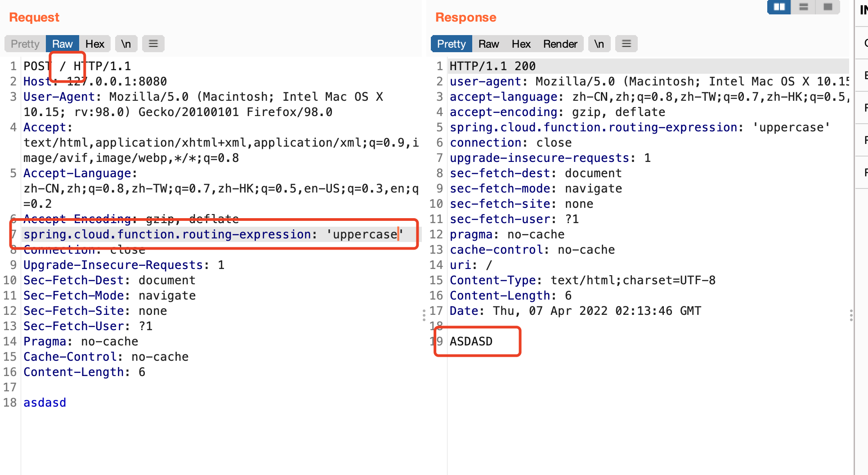
Task: Open Hex view of the Response
Action: pyautogui.click(x=521, y=44)
